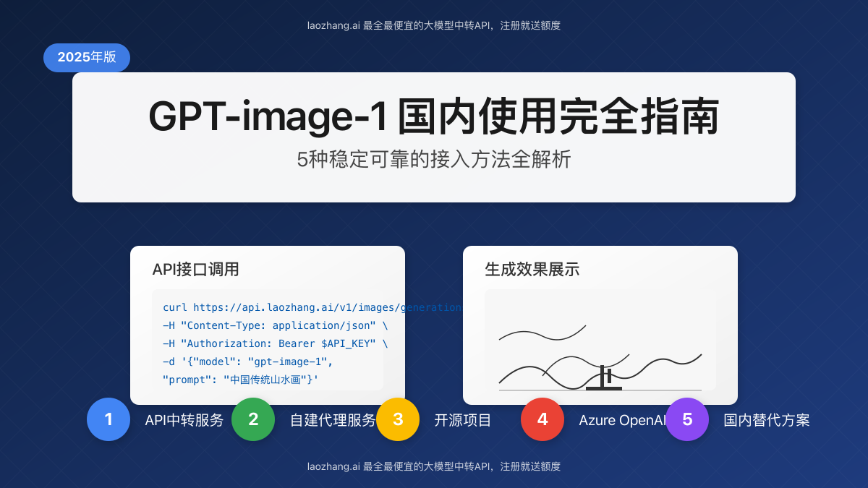Click the yellow number 3 circle
868x488 pixels.
coord(398,419)
